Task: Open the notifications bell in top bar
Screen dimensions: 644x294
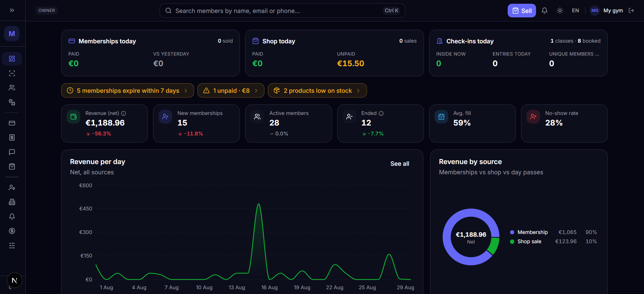Action: (x=545, y=11)
